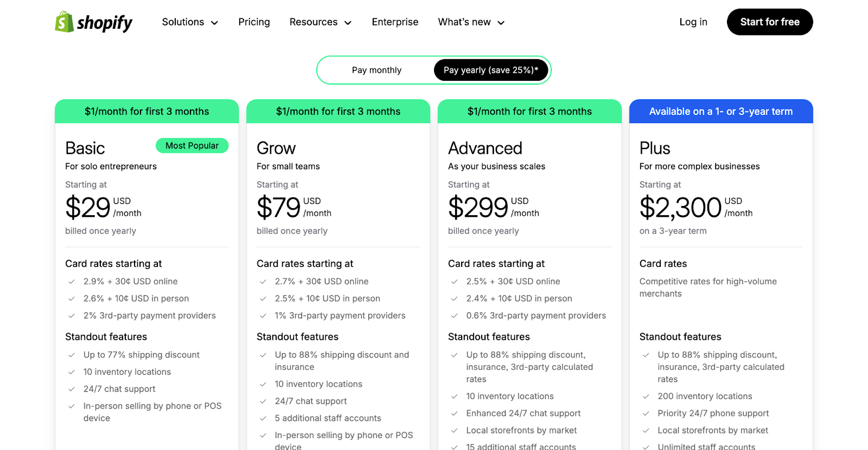The width and height of the screenshot is (868, 450).
Task: Click checkmark beside Priority 24/7 phone support
Action: tap(646, 414)
